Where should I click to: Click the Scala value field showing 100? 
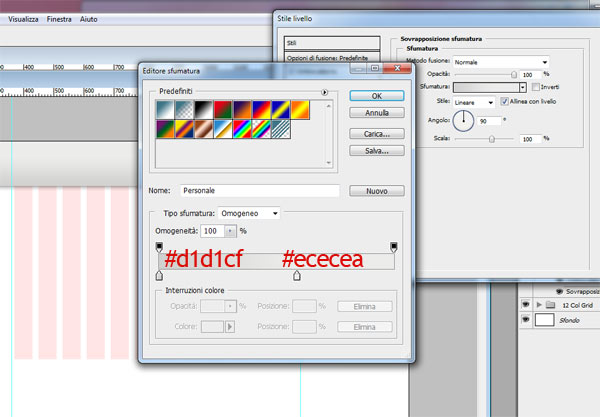tap(530, 139)
